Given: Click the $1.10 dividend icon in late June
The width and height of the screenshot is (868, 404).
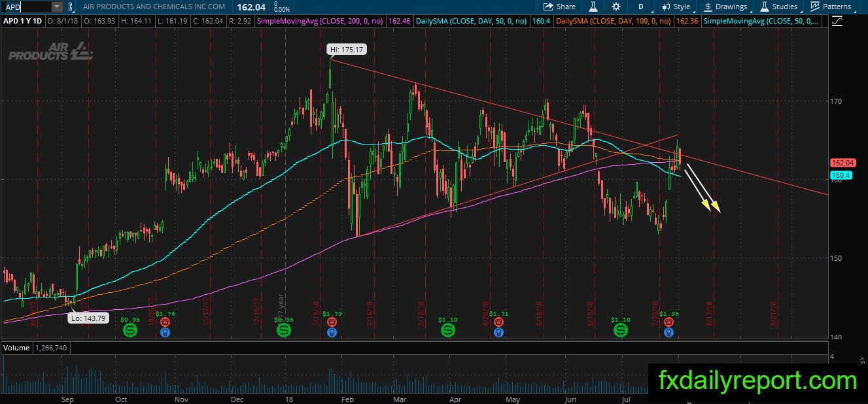Looking at the screenshot, I should (620, 331).
